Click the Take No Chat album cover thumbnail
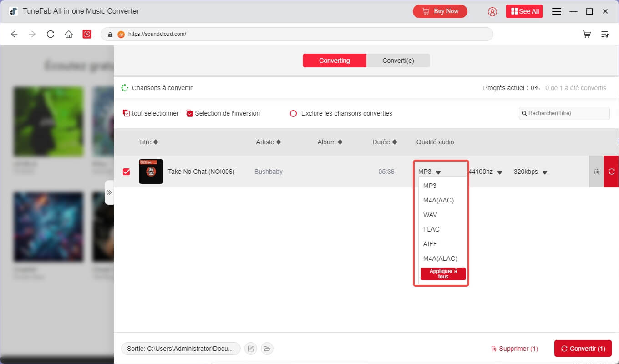Image resolution: width=619 pixels, height=364 pixels. (x=151, y=172)
